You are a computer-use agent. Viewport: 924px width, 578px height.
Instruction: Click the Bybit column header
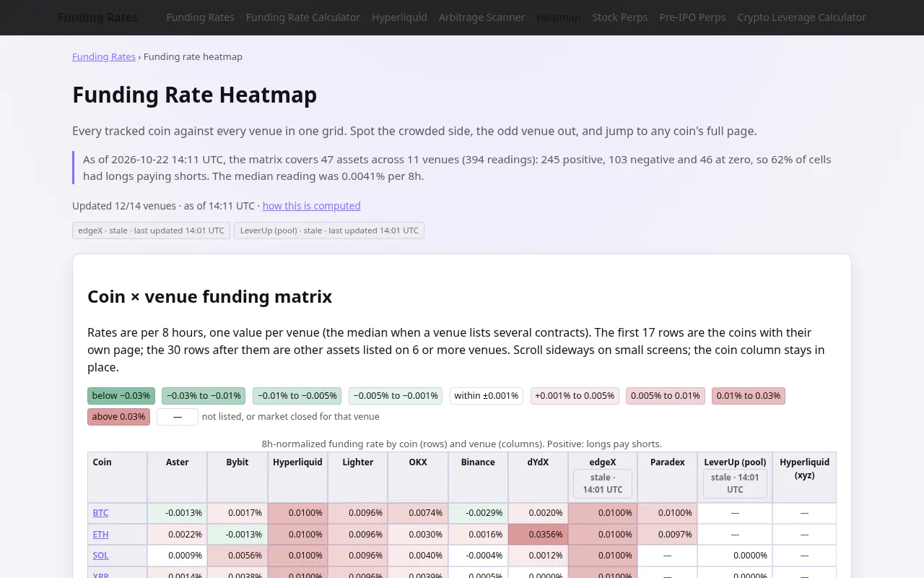click(x=237, y=478)
